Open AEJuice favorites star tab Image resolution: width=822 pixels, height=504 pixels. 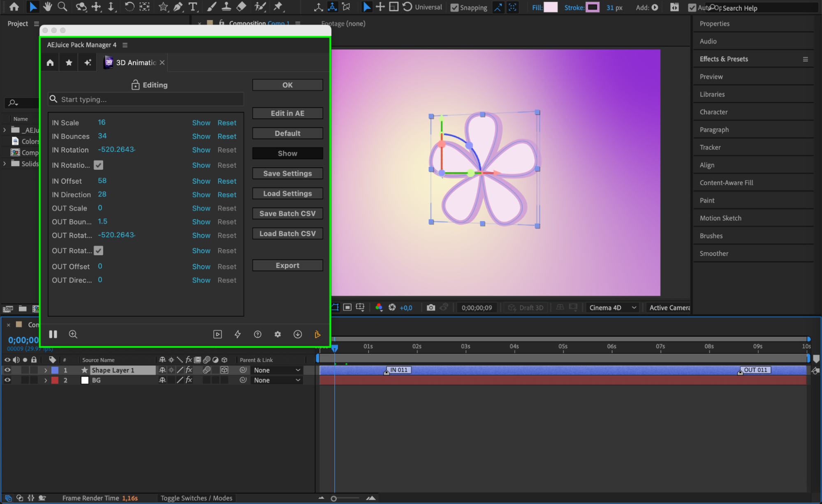click(x=69, y=62)
